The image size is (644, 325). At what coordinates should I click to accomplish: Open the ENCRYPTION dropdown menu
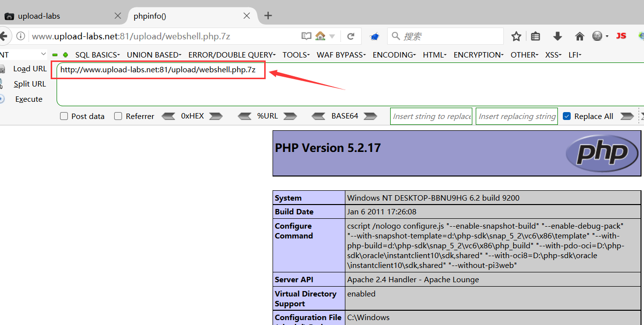pos(478,55)
